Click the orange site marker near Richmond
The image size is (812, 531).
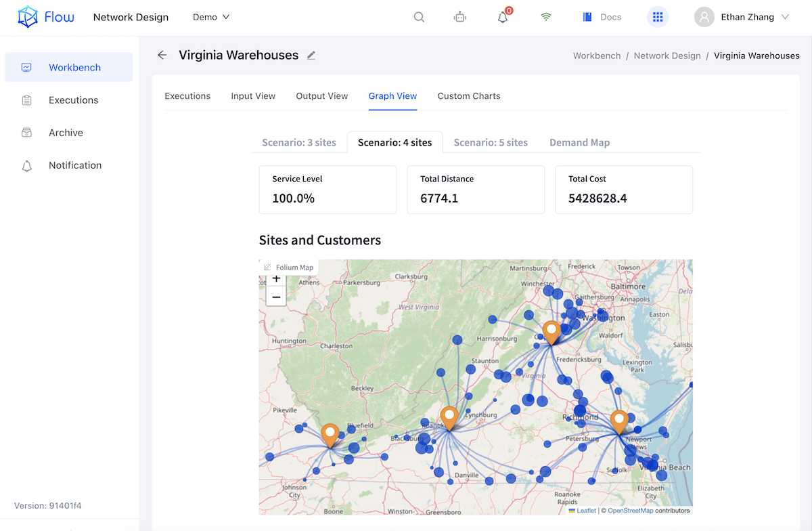click(x=618, y=421)
